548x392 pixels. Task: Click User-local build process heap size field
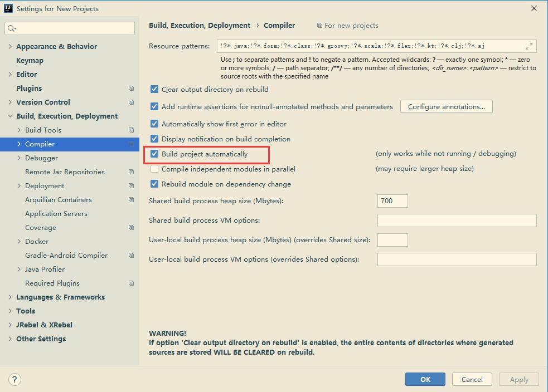pos(392,240)
